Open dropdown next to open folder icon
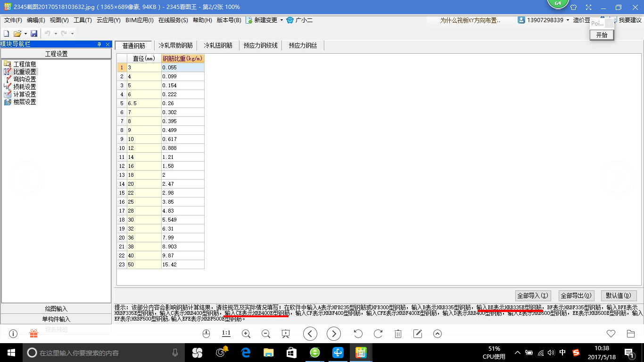This screenshot has width=644, height=362. click(x=25, y=33)
